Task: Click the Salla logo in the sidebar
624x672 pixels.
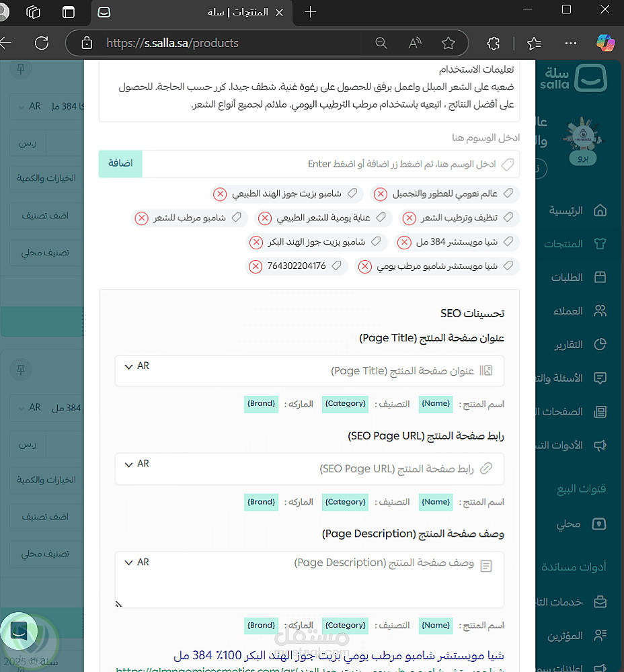Action: pos(574,78)
